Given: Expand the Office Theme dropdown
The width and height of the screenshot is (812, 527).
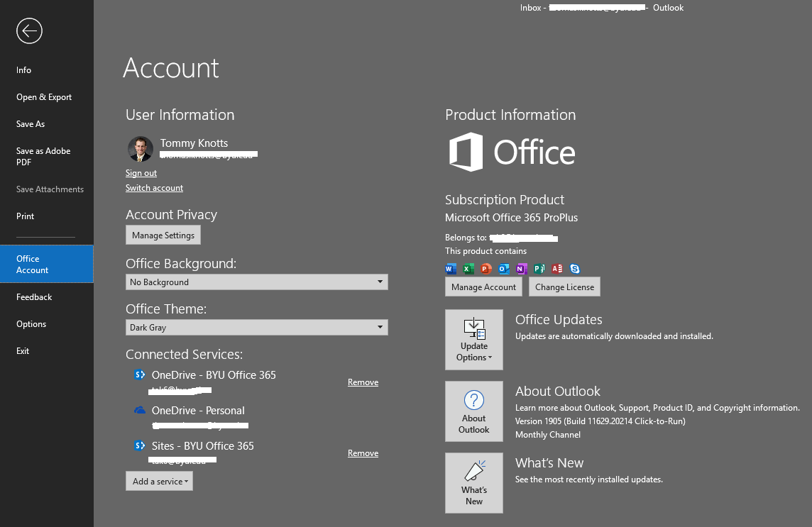Looking at the screenshot, I should click(x=256, y=327).
